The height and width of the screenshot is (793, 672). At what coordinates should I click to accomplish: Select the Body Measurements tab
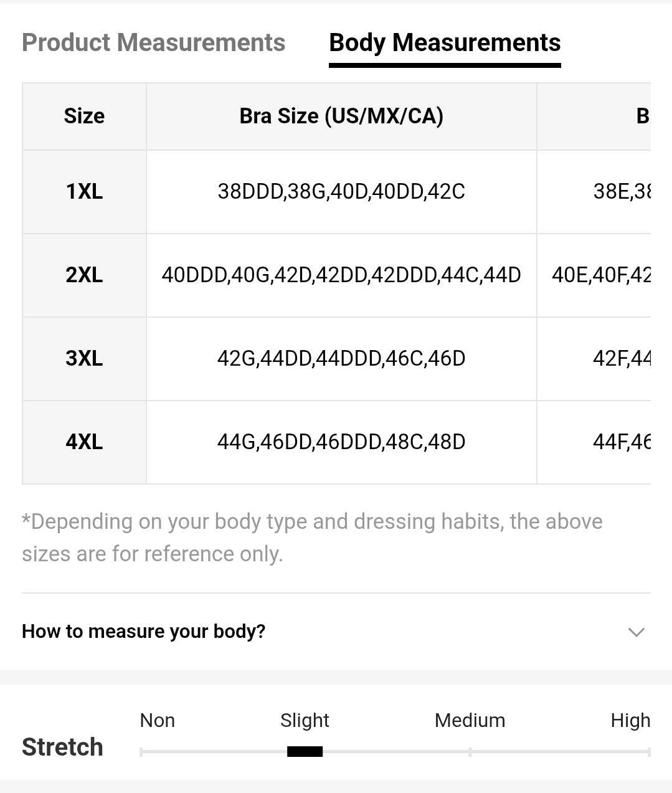tap(445, 43)
